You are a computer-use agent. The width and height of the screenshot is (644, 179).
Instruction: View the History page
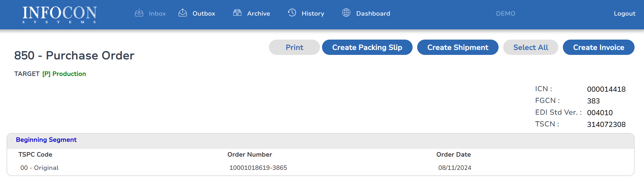(313, 14)
